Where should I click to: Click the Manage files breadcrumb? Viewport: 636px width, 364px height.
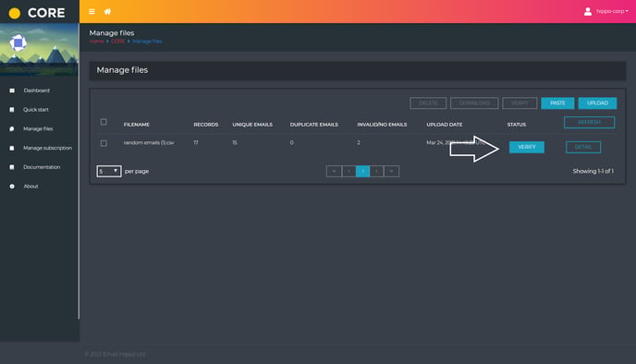point(147,42)
